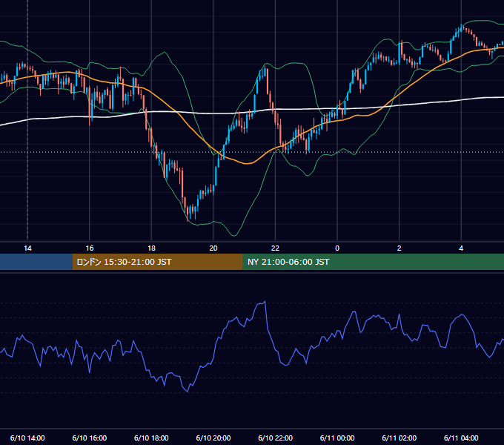Click the London 15:30-21:00 JST session bar

157,262
